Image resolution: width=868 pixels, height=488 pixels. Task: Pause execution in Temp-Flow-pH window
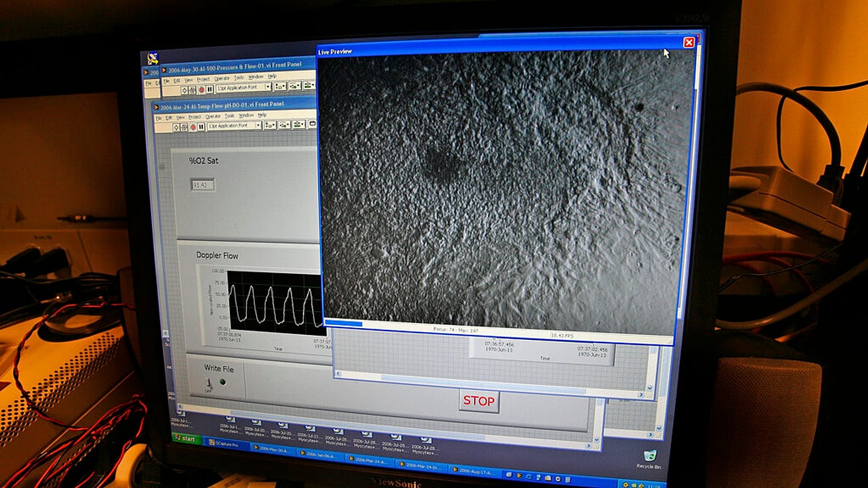pos(201,127)
